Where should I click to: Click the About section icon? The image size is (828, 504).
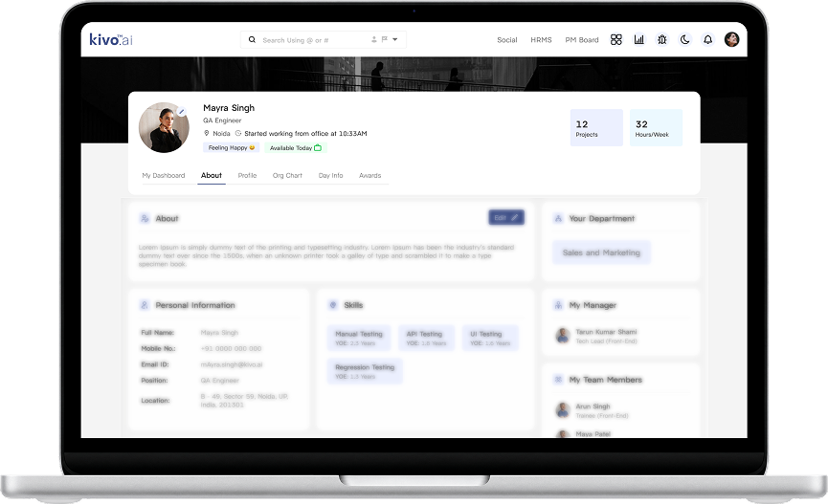145,218
